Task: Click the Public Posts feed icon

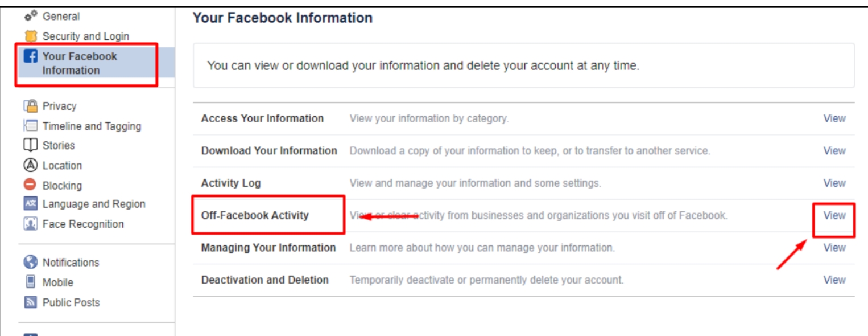Action: 30,302
